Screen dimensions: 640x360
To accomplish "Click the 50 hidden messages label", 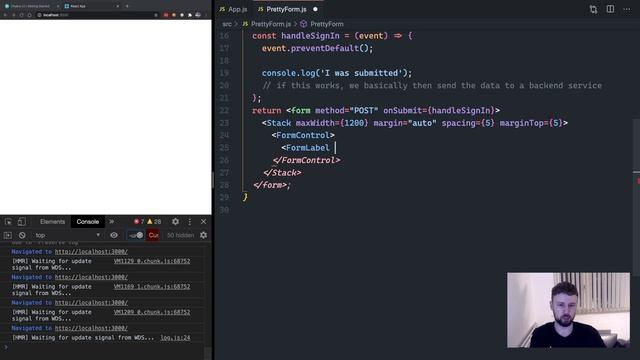I will point(180,235).
